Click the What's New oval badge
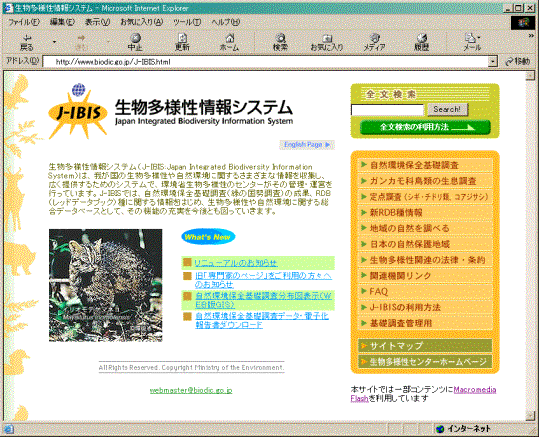Screen dimensions: 539x437 [x=208, y=237]
